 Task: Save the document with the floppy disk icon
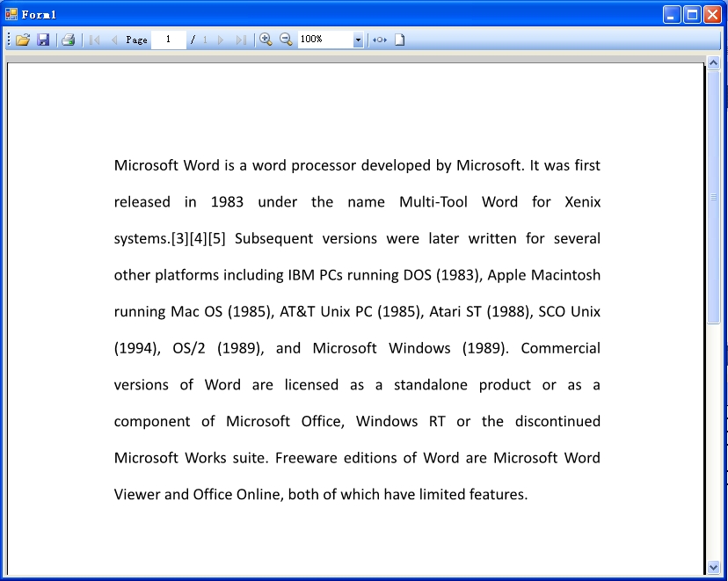43,40
